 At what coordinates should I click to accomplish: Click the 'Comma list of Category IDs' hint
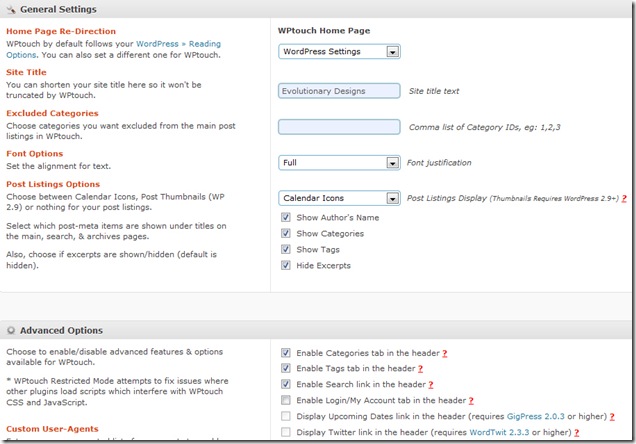(x=484, y=127)
